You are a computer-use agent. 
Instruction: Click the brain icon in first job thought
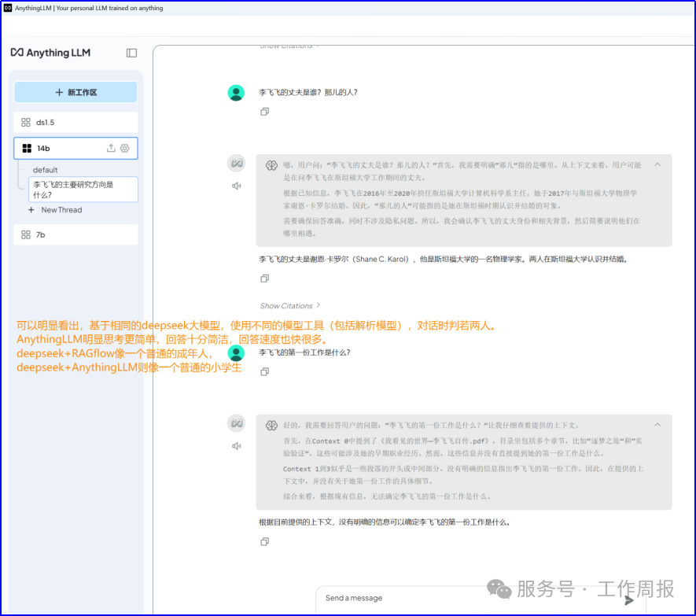[271, 426]
